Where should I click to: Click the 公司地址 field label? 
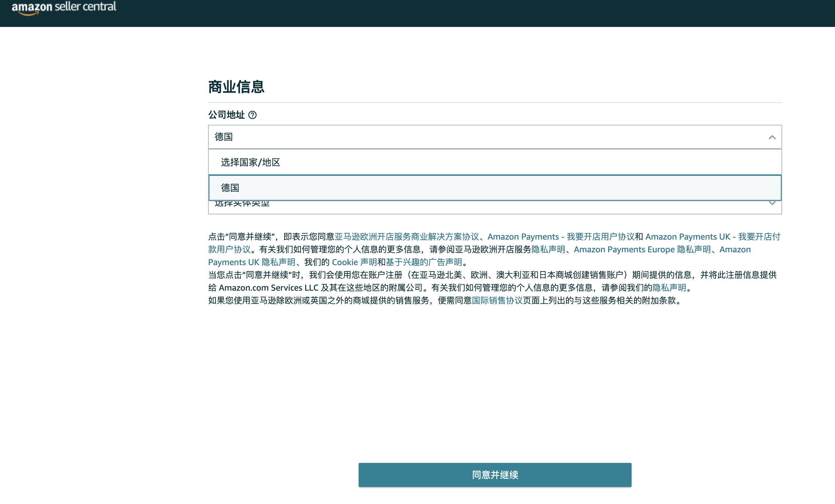tap(226, 115)
